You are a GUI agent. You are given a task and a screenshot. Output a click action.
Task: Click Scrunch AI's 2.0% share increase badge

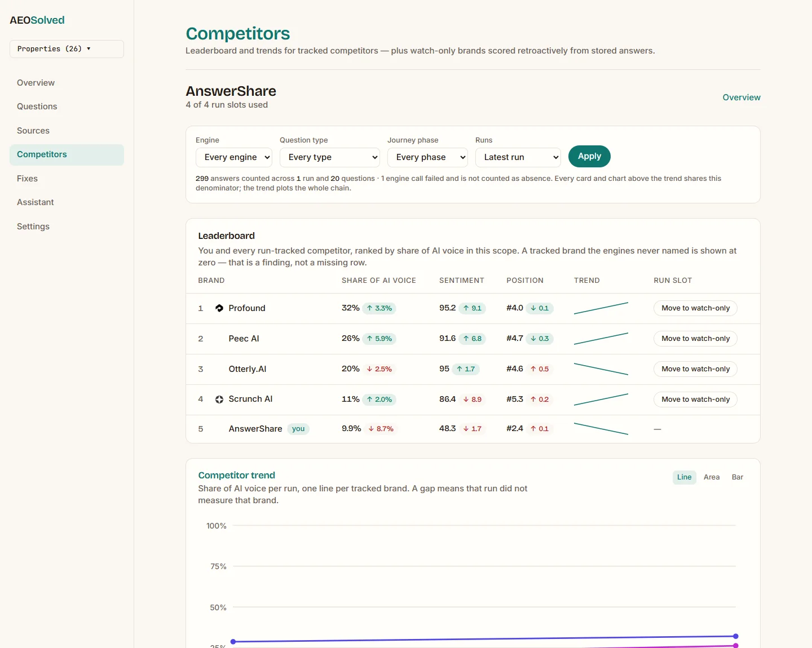click(x=379, y=400)
